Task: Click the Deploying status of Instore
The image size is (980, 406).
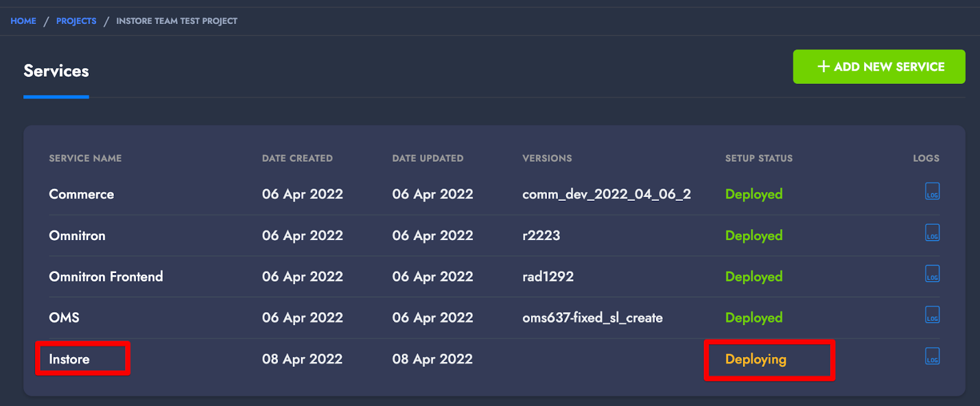Action: coord(756,359)
